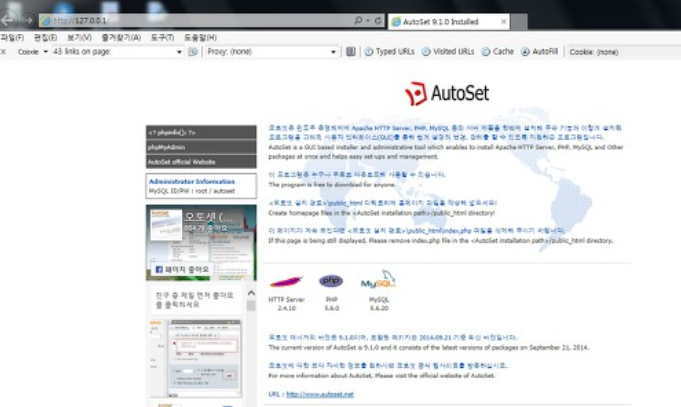681x407 pixels.
Task: Click the PHP logo icon
Action: click(331, 281)
